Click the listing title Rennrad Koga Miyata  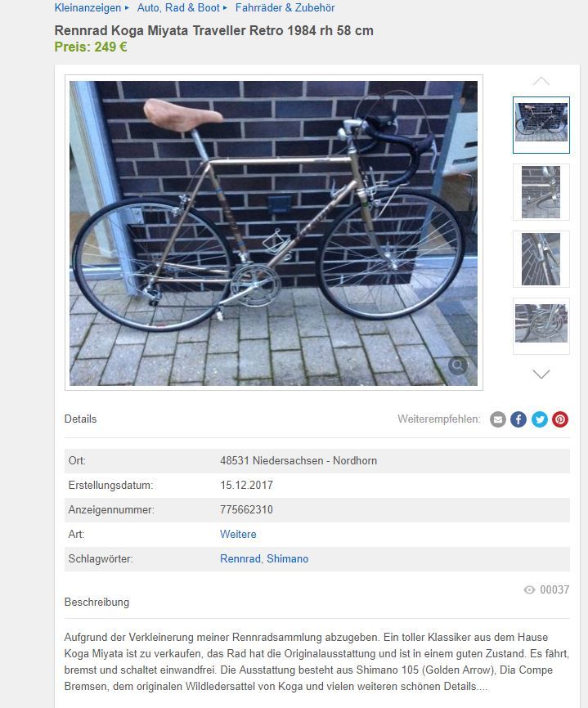[213, 31]
